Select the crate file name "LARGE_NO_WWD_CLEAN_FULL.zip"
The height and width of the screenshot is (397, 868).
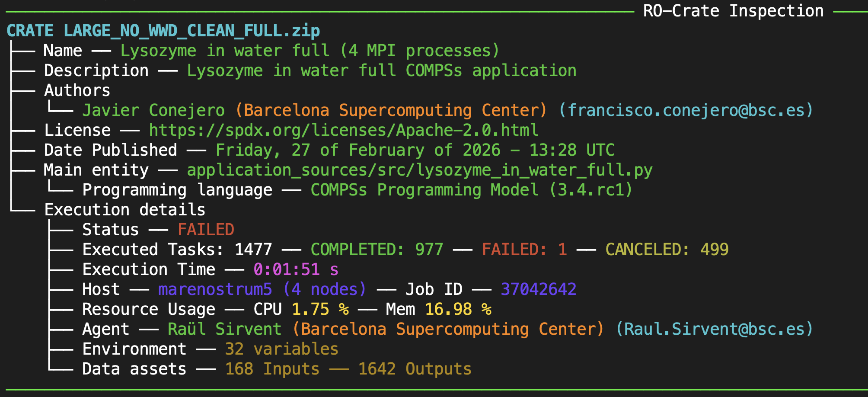(191, 31)
